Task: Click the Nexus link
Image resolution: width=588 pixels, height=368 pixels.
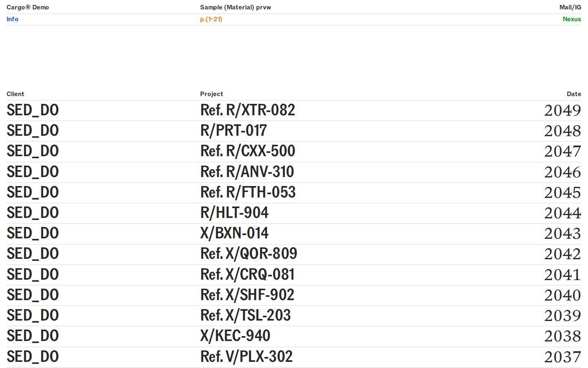Action: click(x=572, y=19)
